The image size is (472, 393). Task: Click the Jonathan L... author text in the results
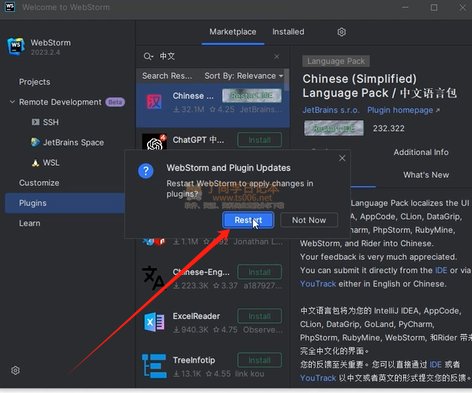(258, 242)
